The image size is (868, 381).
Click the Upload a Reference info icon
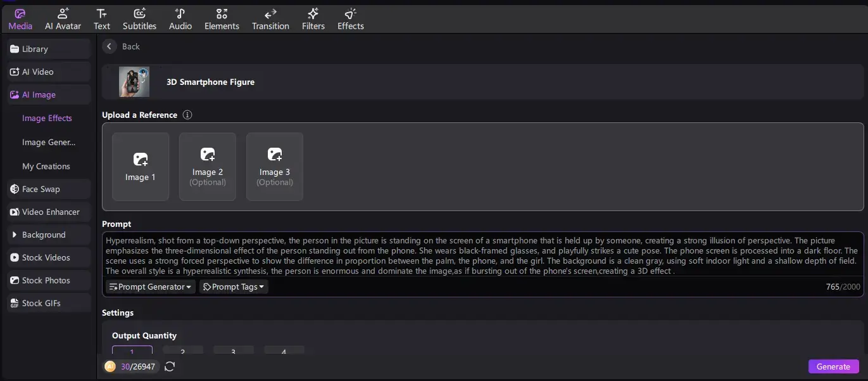tap(187, 115)
